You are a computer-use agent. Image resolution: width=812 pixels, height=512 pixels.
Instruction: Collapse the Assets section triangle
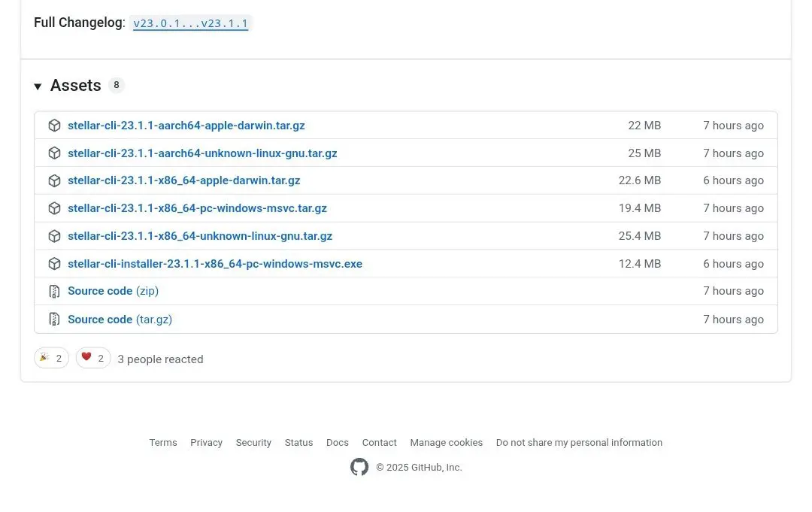(x=38, y=86)
